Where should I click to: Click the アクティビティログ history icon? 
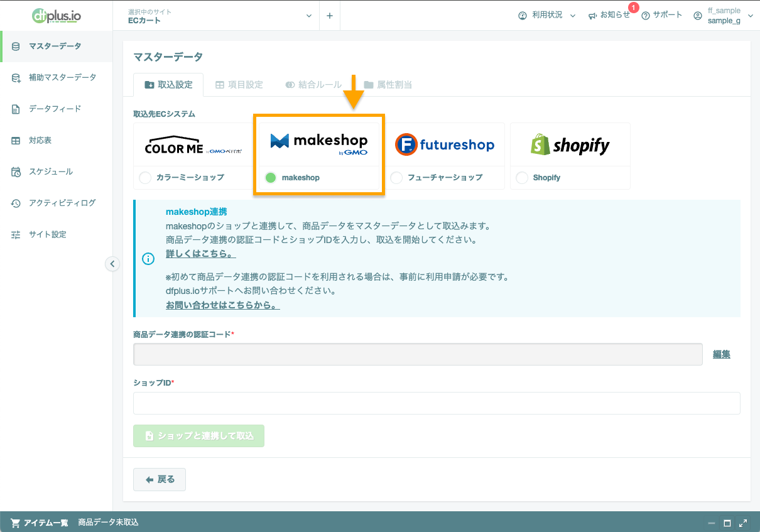point(16,203)
